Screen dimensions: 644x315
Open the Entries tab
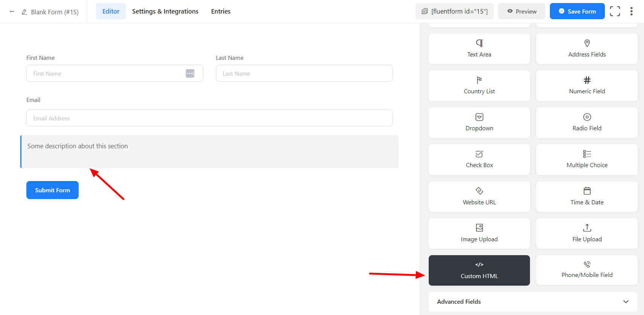221,11
